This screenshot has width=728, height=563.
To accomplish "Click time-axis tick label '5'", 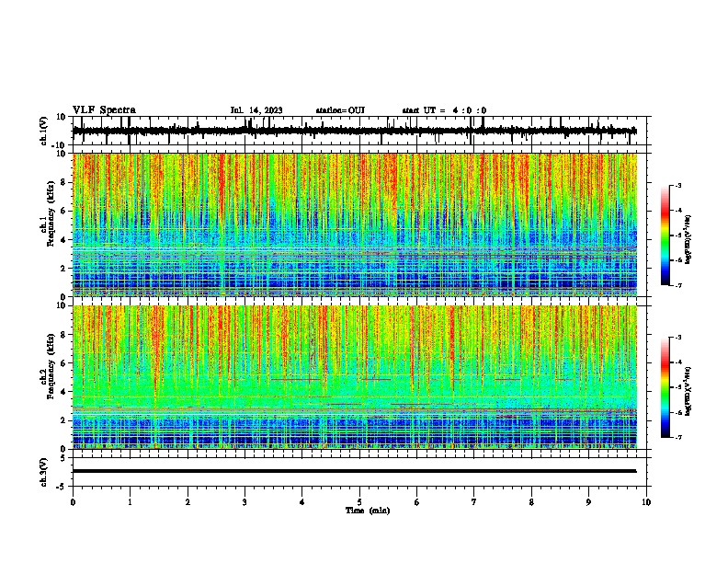I will pyautogui.click(x=359, y=502).
